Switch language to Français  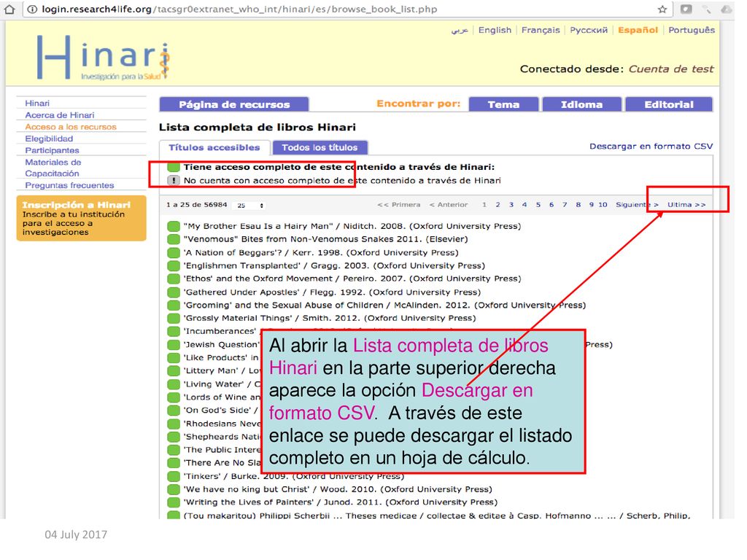coord(541,30)
